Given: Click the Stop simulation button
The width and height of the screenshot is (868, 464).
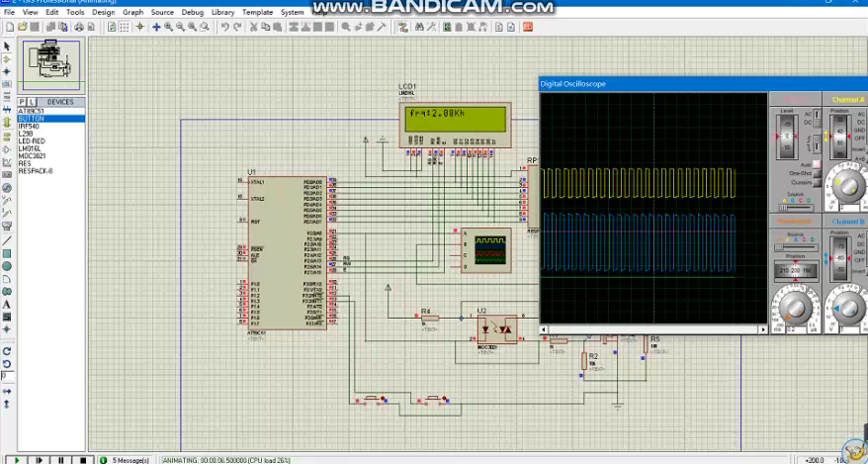Looking at the screenshot, I should click(83, 460).
